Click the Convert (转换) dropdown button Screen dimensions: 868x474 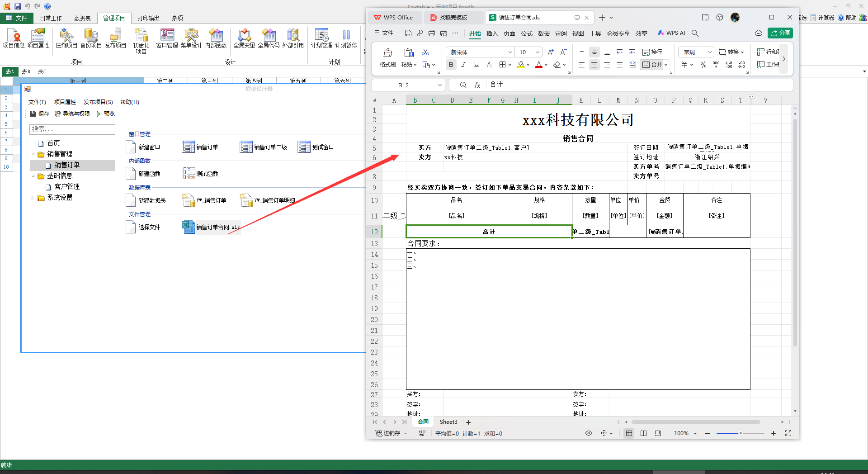pyautogui.click(x=731, y=52)
